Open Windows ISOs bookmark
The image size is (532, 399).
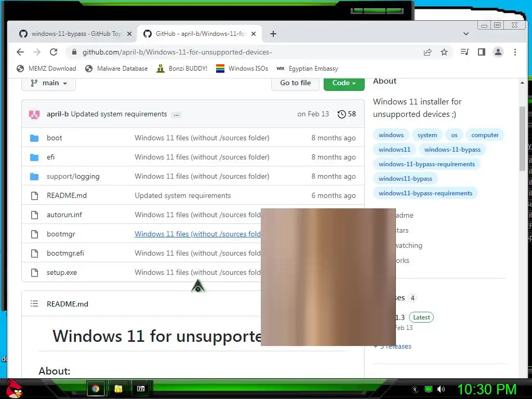pos(242,69)
